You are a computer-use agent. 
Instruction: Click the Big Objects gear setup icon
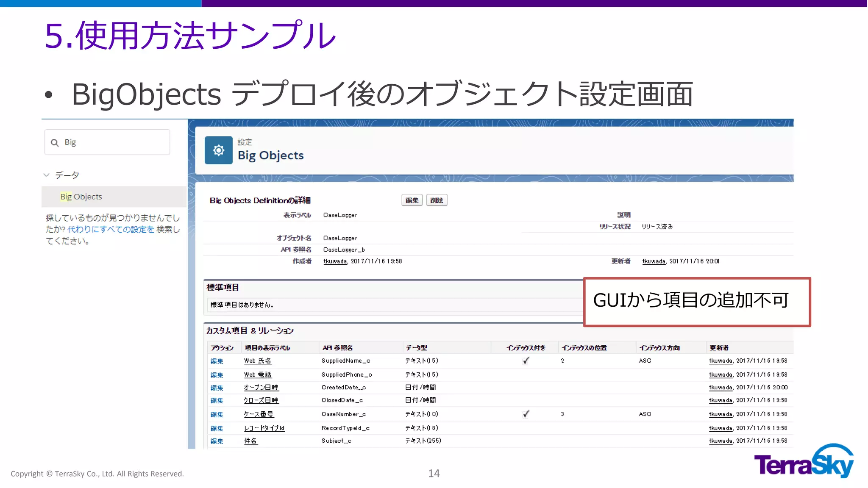coord(218,150)
